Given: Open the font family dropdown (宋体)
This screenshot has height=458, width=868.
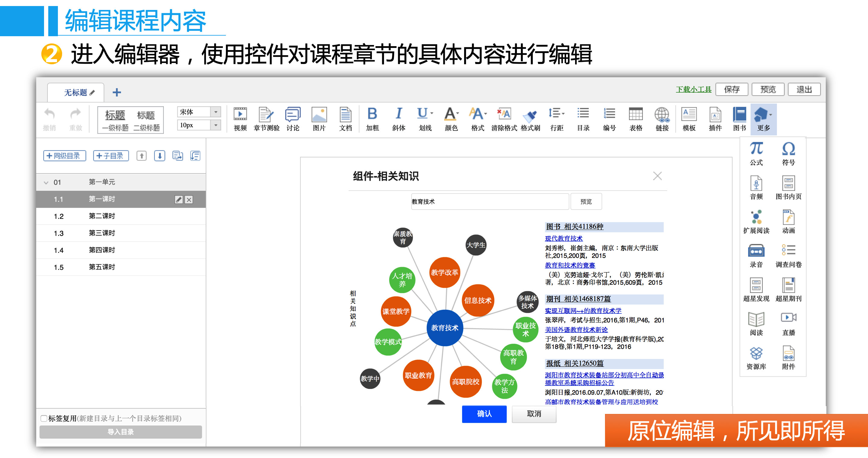Looking at the screenshot, I should coord(216,112).
